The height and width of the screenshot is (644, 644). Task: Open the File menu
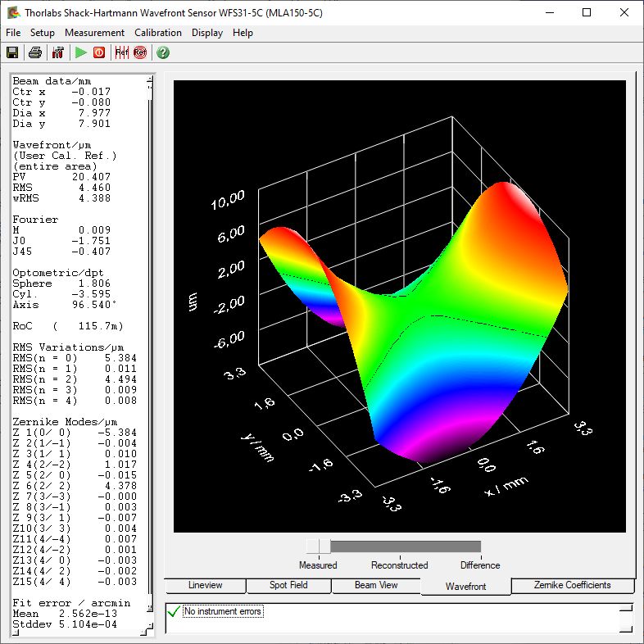tap(13, 33)
